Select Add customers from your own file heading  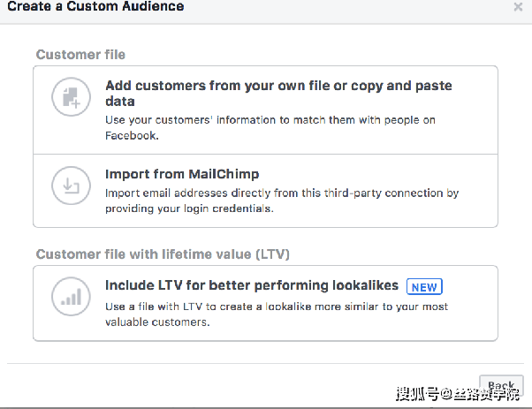click(278, 86)
